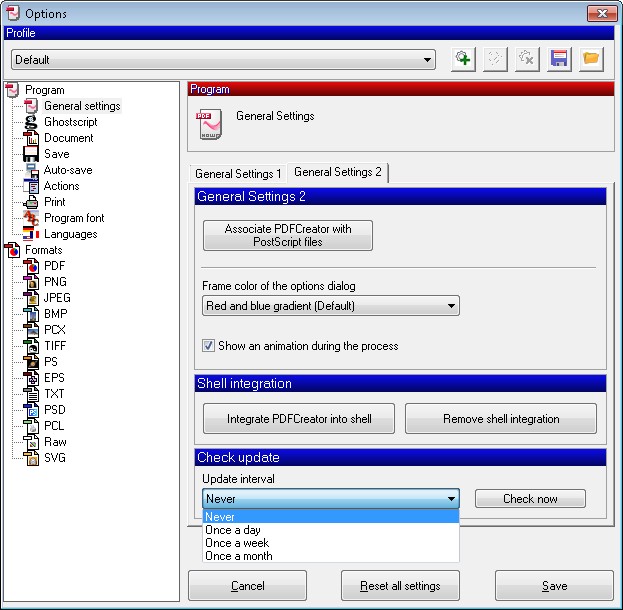Click the delete profile icon
The width and height of the screenshot is (623, 610).
[527, 60]
